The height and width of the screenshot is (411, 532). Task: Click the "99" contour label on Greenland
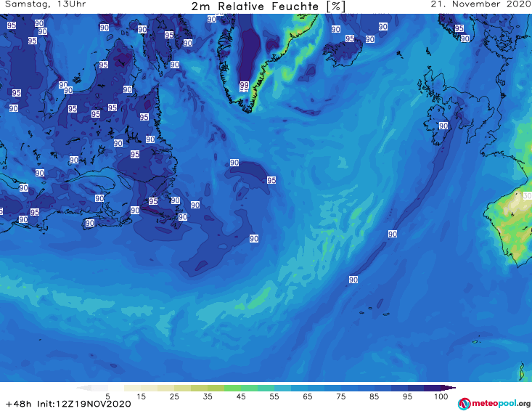tap(244, 85)
